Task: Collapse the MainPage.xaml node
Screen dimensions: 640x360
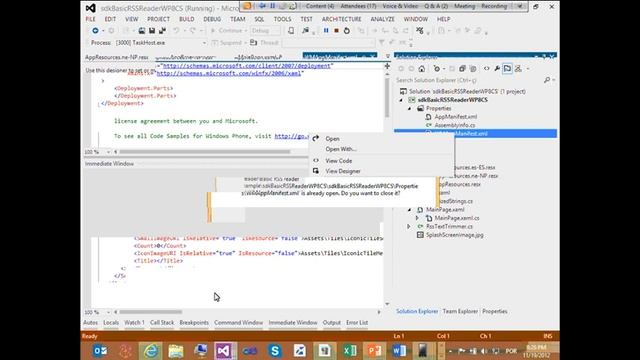Action: tap(409, 209)
